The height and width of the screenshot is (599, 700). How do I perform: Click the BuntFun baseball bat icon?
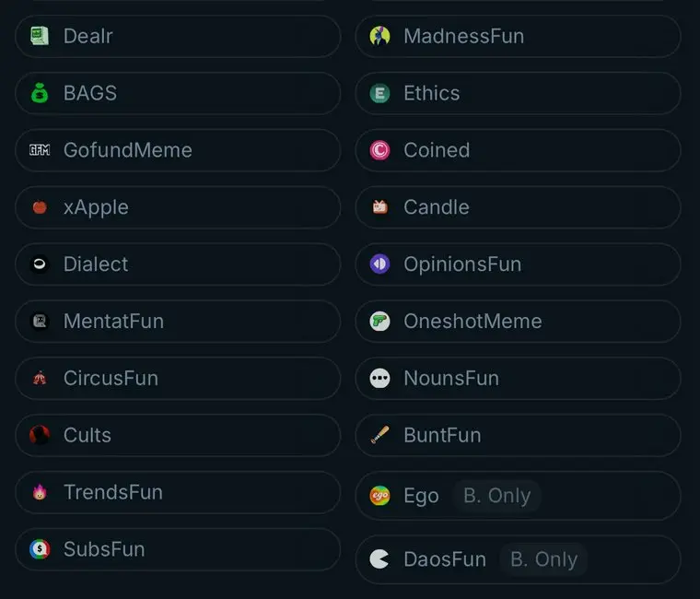tap(379, 435)
